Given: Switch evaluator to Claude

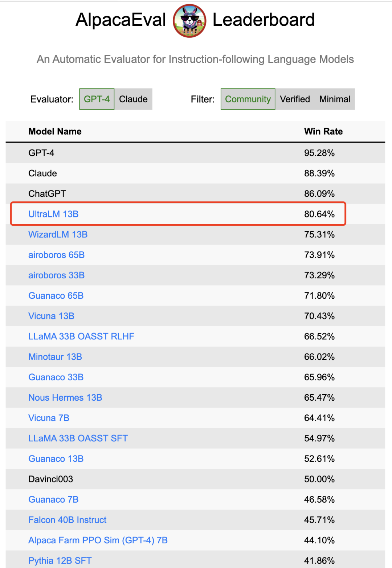Looking at the screenshot, I should click(133, 99).
